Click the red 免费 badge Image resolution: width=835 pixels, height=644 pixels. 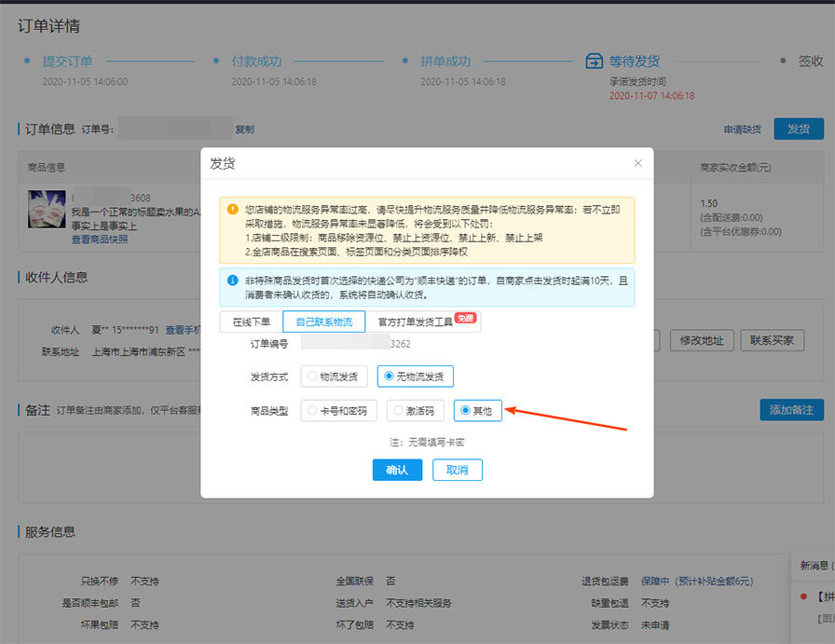pyautogui.click(x=465, y=318)
